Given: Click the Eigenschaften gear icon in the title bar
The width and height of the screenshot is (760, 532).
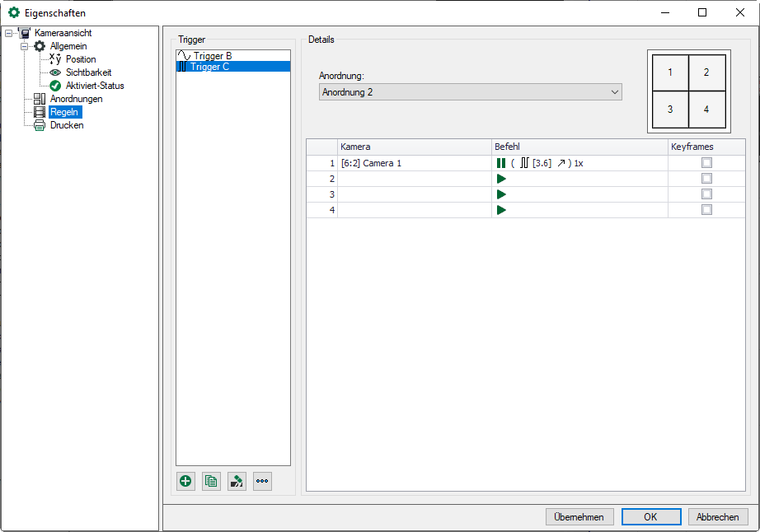Looking at the screenshot, I should (14, 12).
